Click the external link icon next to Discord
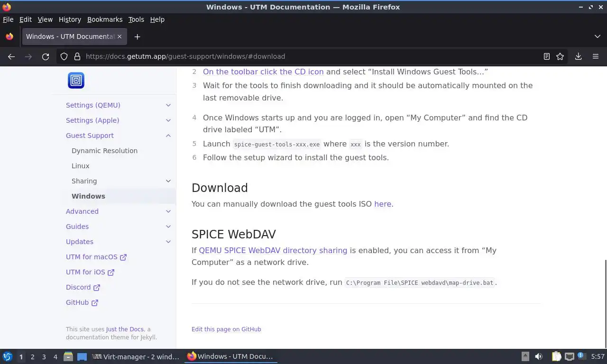Viewport: 607px width, 364px height. tap(97, 288)
